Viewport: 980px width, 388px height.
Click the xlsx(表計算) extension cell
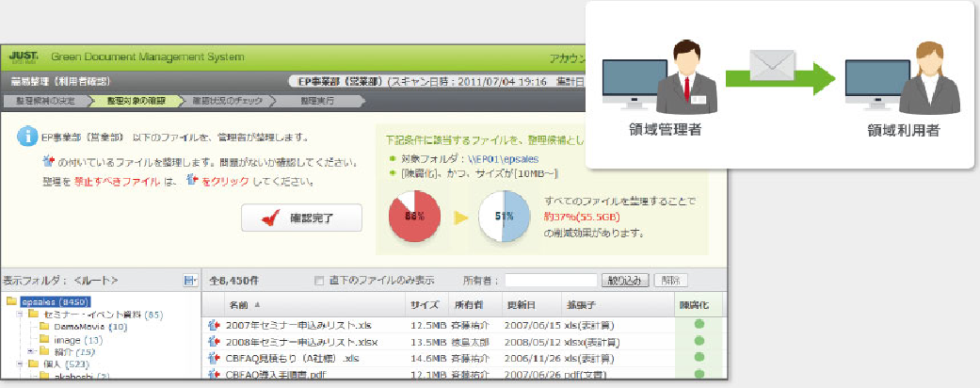590,342
